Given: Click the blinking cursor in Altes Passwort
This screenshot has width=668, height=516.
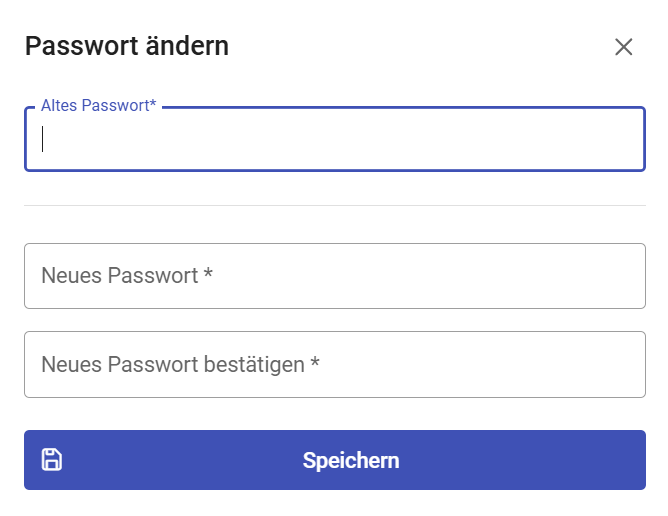Looking at the screenshot, I should click(43, 139).
